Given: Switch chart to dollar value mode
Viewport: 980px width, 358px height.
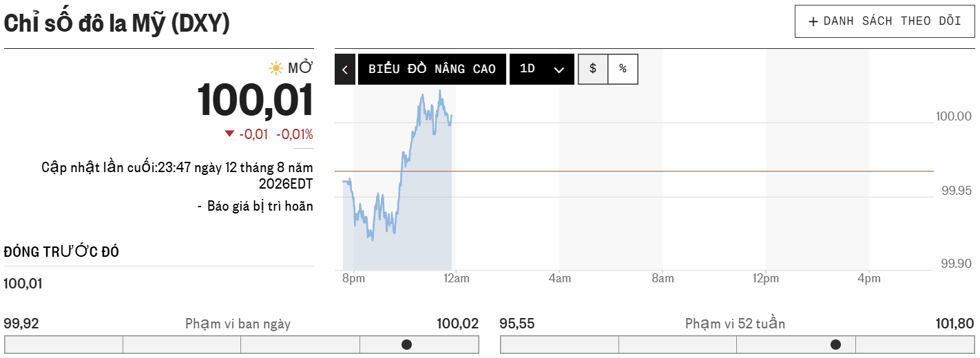Looking at the screenshot, I should (593, 69).
